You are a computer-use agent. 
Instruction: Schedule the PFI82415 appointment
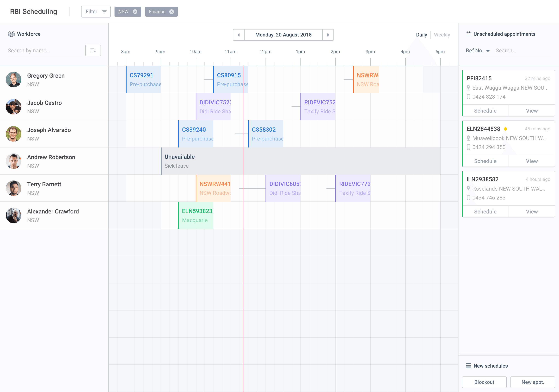tap(485, 111)
